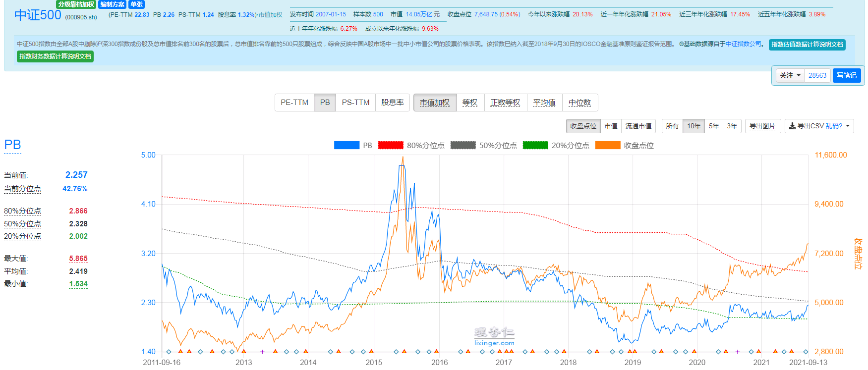Click the 50%分位点 legend label
The image size is (868, 370).
pyautogui.click(x=498, y=146)
